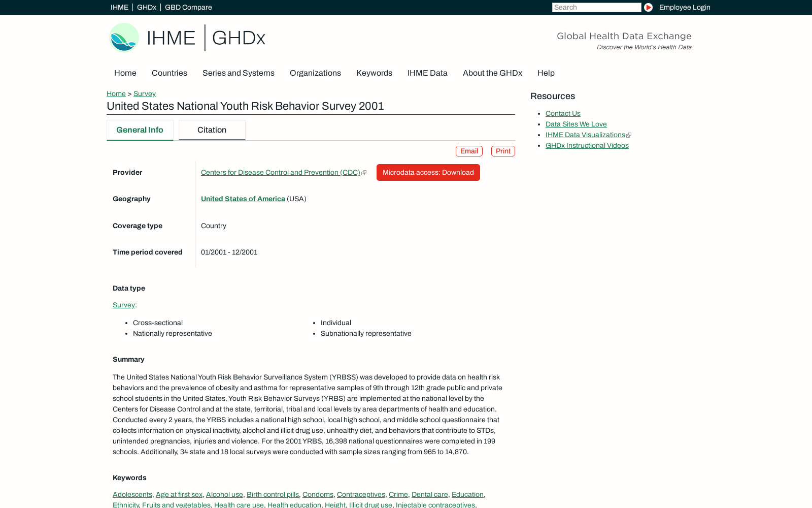Click the Cross-sectional list item
The height and width of the screenshot is (508, 812).
click(x=158, y=323)
